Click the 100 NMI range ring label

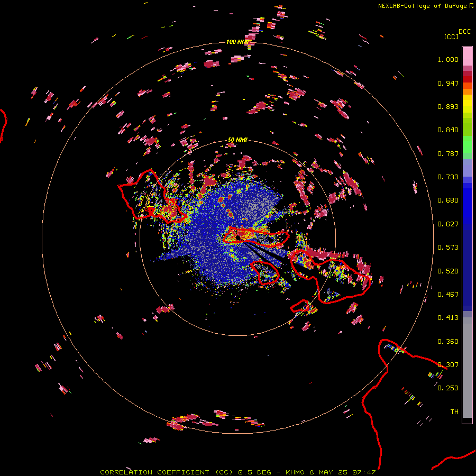pos(237,42)
